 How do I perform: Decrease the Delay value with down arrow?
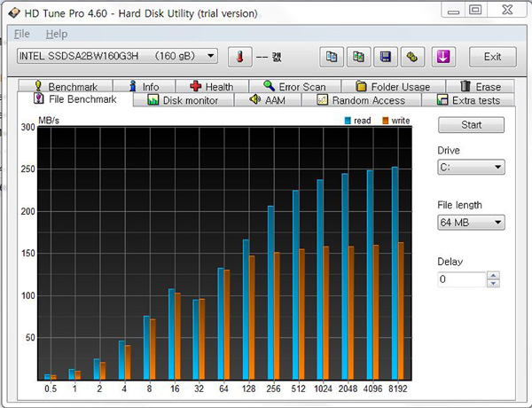pyautogui.click(x=493, y=283)
